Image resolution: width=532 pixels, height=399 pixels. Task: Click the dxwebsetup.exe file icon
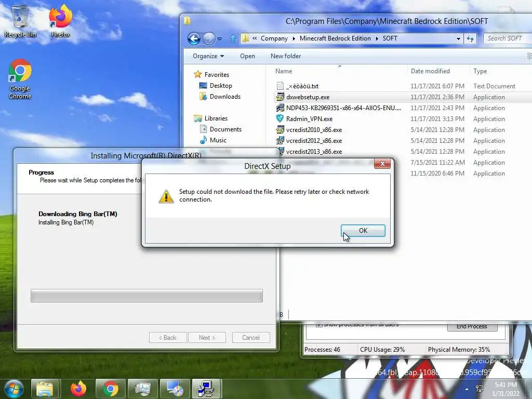click(280, 97)
